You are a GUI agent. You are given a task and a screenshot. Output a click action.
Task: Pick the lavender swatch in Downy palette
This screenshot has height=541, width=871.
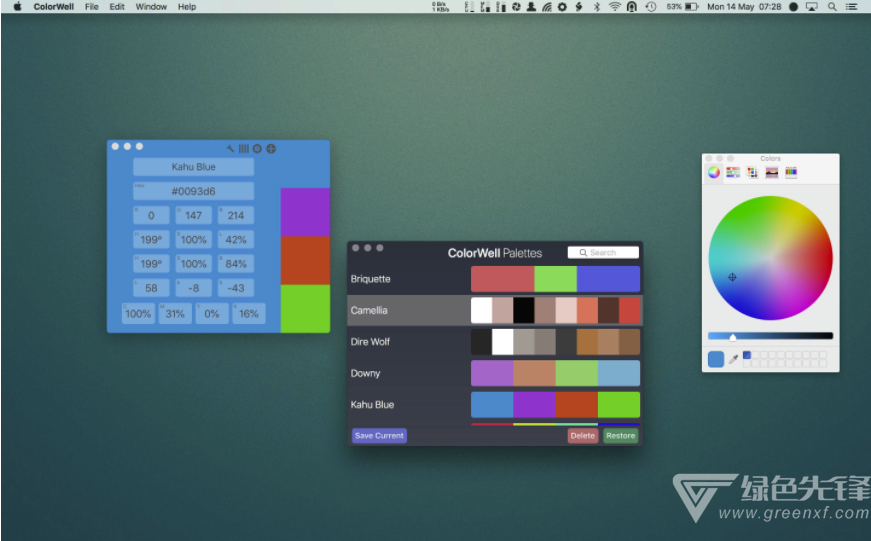[492, 373]
